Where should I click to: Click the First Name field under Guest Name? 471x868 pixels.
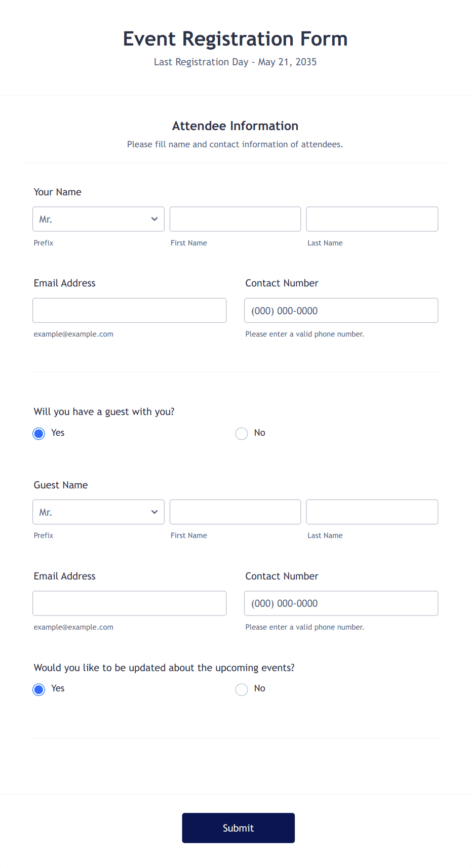tap(235, 512)
